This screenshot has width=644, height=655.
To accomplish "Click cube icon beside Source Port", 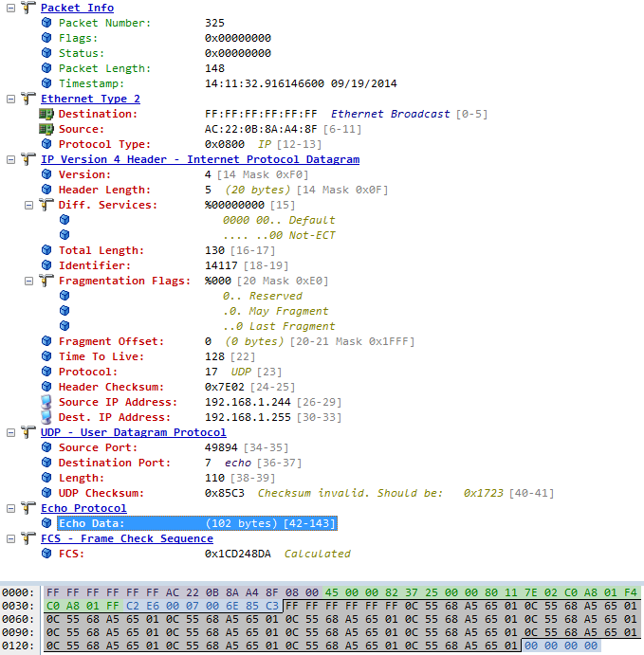I will (x=46, y=447).
